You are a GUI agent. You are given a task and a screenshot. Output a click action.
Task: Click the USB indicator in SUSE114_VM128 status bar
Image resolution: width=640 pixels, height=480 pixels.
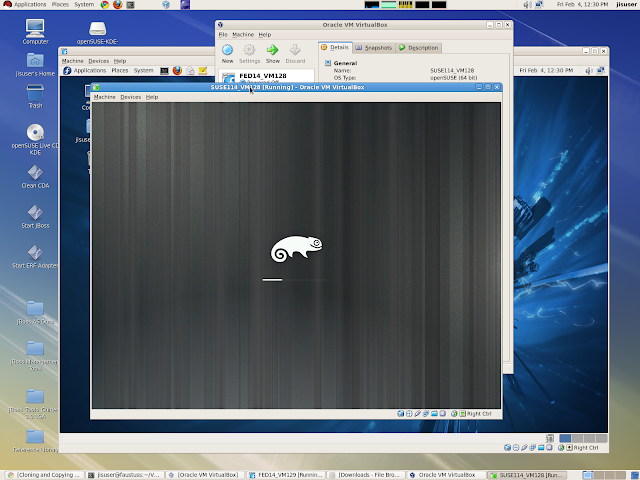coord(418,413)
